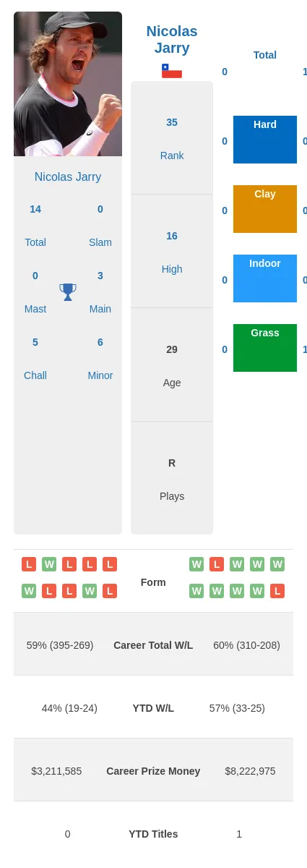Click the Total column header
Image resolution: width=307 pixels, height=868 pixels.
(265, 55)
